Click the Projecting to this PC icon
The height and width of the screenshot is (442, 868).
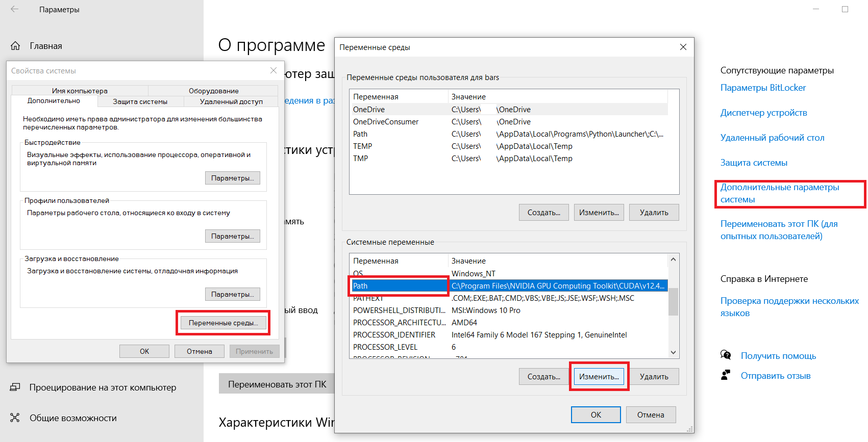[15, 387]
